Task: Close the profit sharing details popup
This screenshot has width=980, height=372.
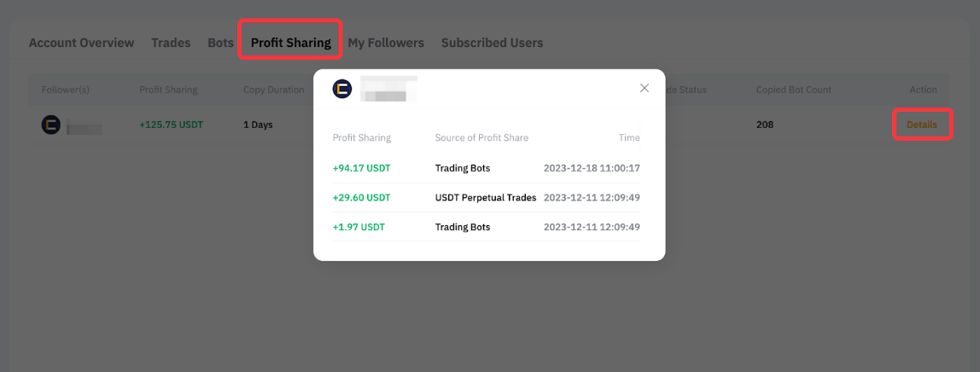Action: pyautogui.click(x=645, y=88)
